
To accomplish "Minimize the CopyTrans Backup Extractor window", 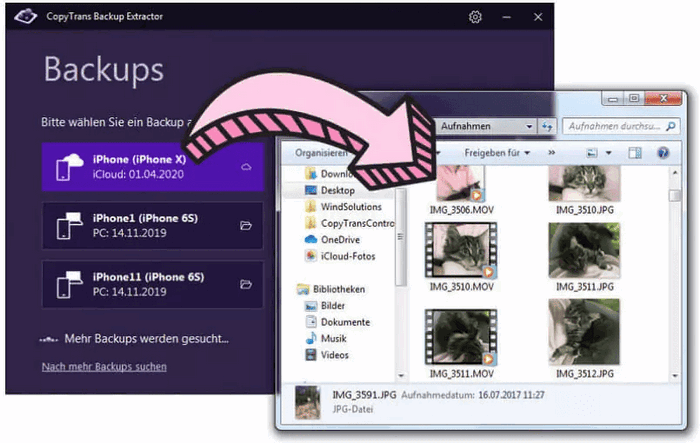I will (506, 17).
